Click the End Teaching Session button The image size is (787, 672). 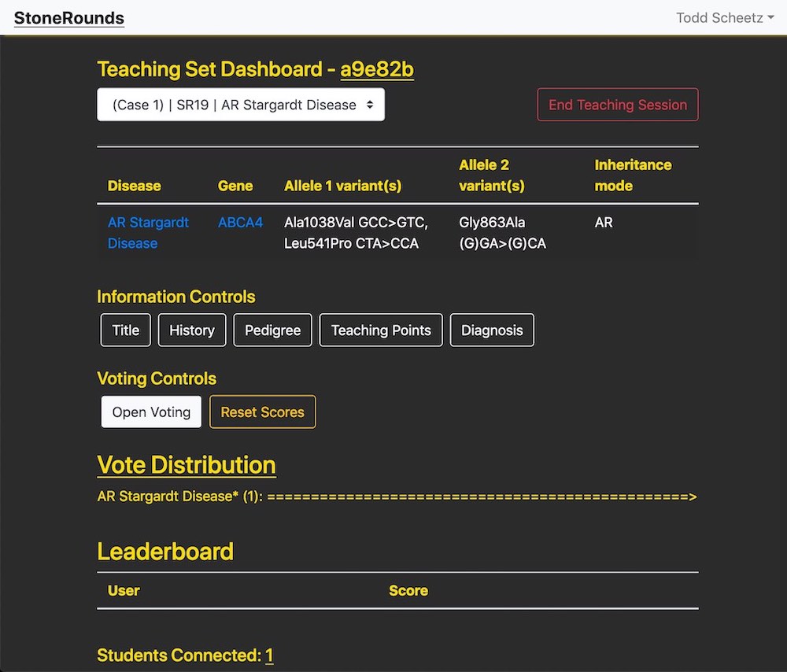[x=617, y=105]
